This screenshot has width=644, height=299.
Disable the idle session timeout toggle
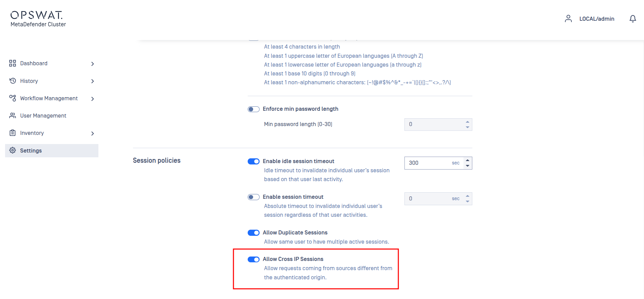tap(253, 161)
